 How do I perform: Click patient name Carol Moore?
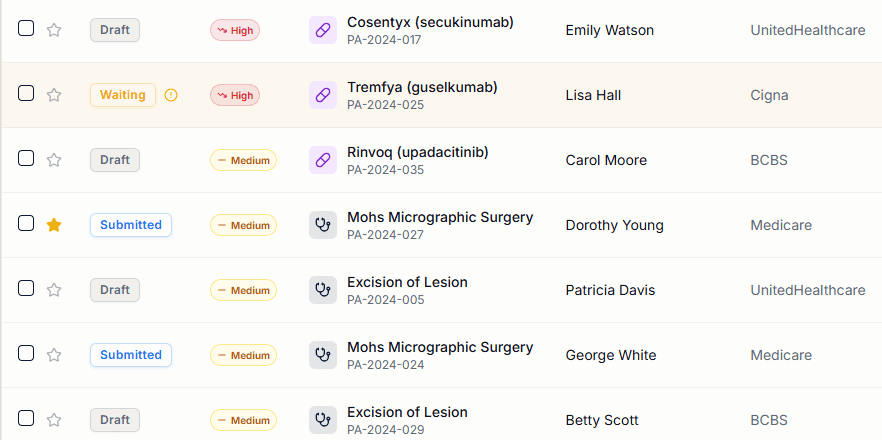tap(606, 160)
